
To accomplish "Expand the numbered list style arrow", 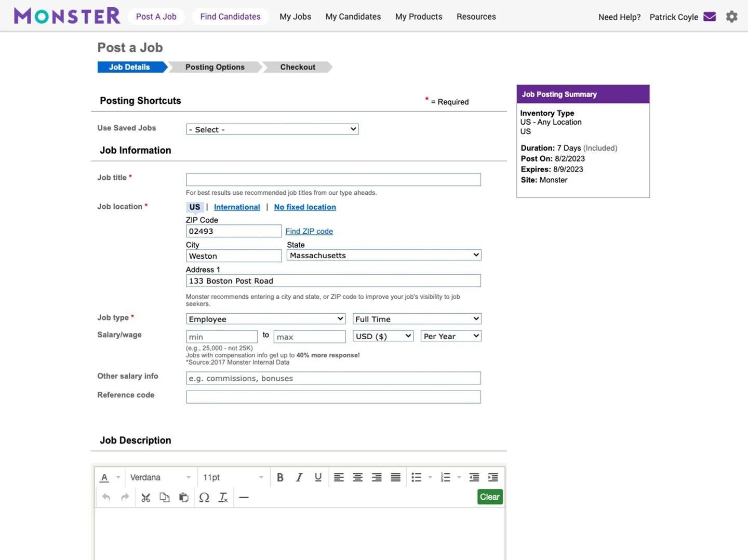I will click(459, 477).
